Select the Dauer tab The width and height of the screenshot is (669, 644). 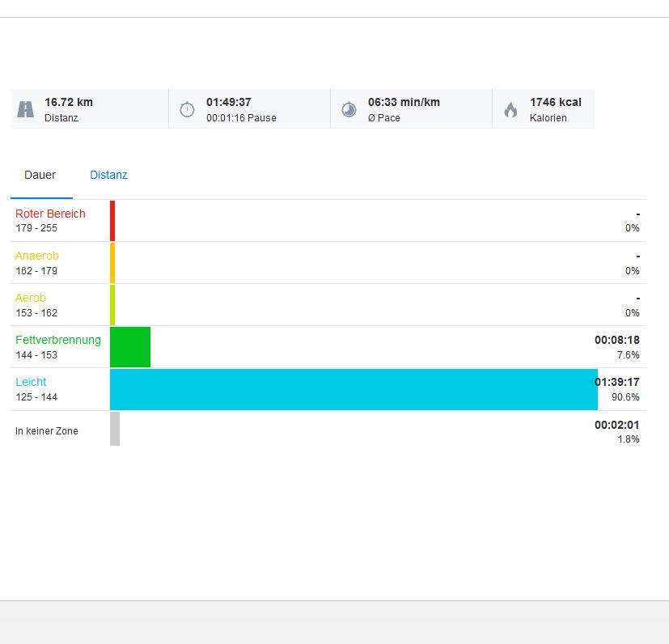click(40, 175)
